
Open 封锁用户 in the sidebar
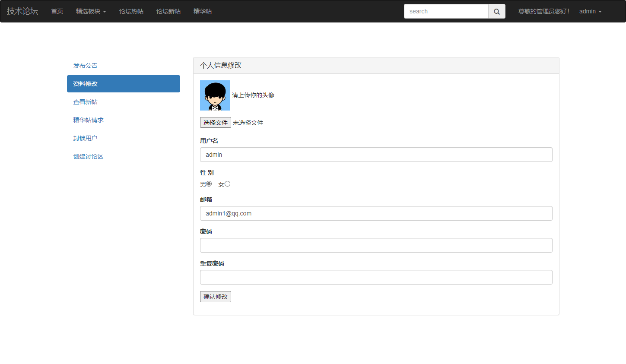(x=85, y=138)
